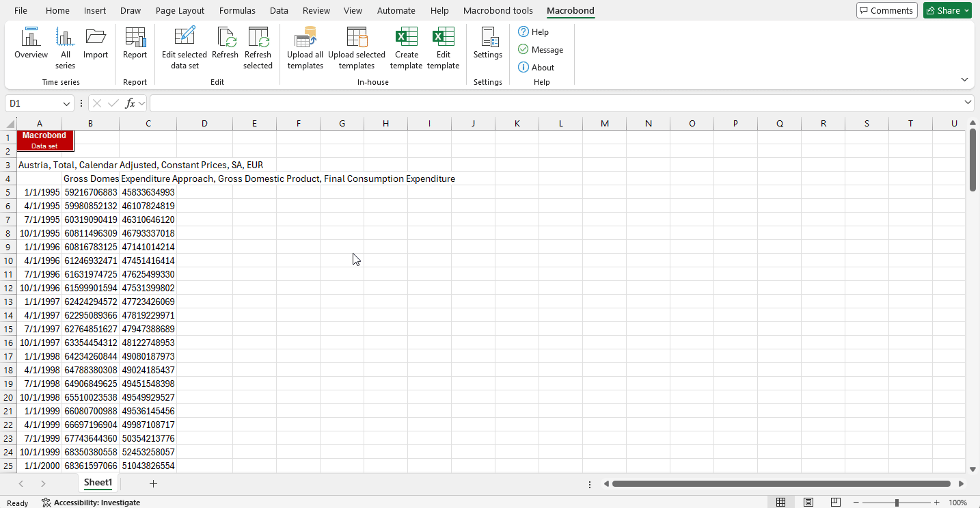The width and height of the screenshot is (980, 508).
Task: Open the Macrobond tools tab
Action: (498, 10)
